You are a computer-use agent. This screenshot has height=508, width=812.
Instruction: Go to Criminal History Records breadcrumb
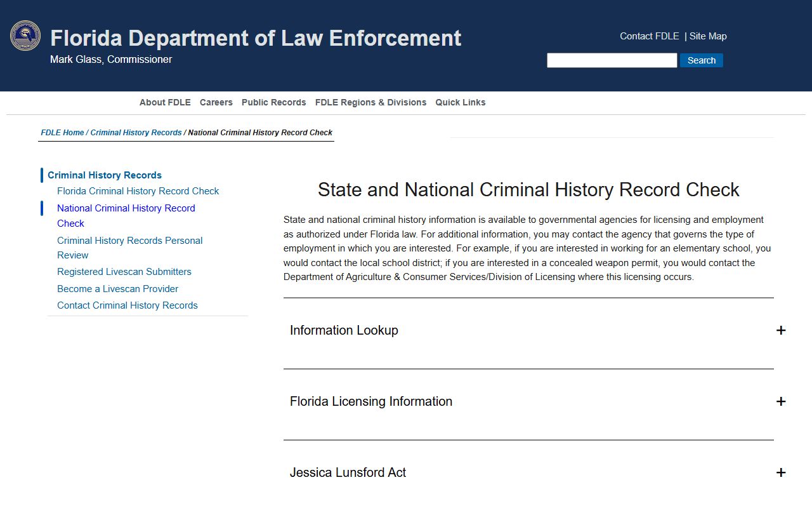pyautogui.click(x=136, y=133)
